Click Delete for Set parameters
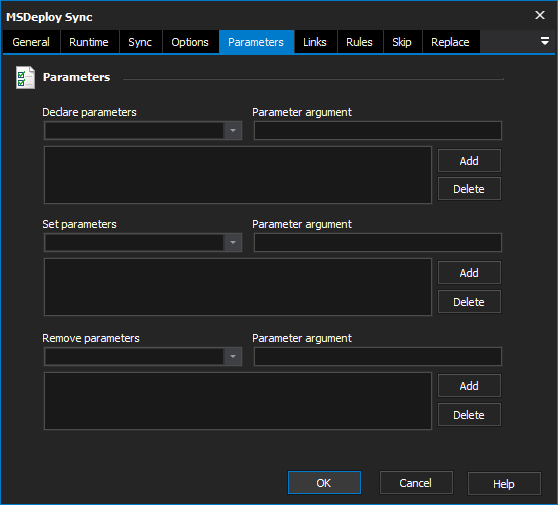Screen dimensions: 558x505 point(469,302)
